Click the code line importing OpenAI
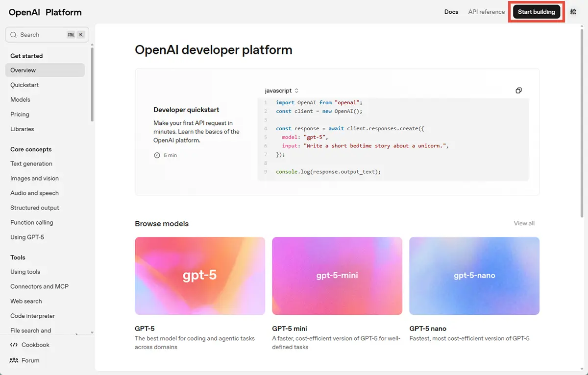 pos(319,103)
